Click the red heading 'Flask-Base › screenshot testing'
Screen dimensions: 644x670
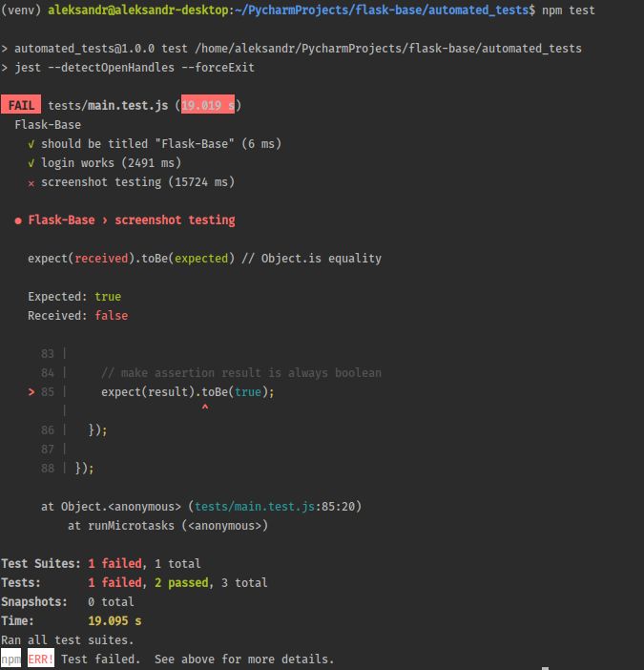132,220
